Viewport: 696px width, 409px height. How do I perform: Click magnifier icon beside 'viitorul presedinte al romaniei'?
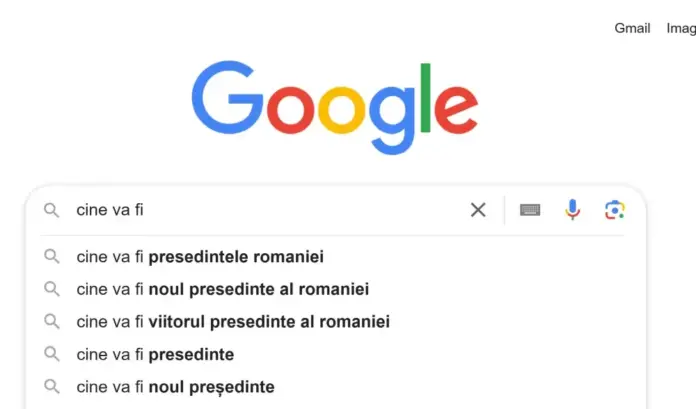(x=51, y=322)
